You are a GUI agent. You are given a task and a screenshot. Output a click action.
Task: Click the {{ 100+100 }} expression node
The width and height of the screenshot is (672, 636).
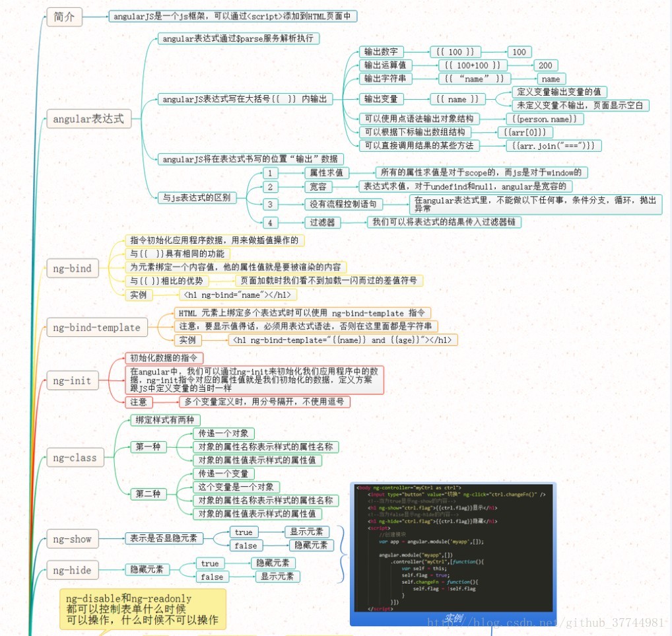point(473,65)
